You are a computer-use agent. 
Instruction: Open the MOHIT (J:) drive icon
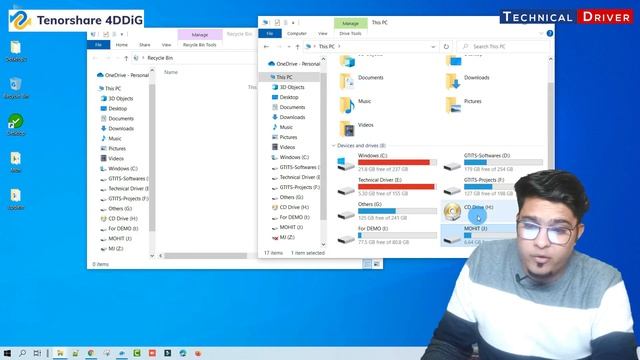[452, 238]
